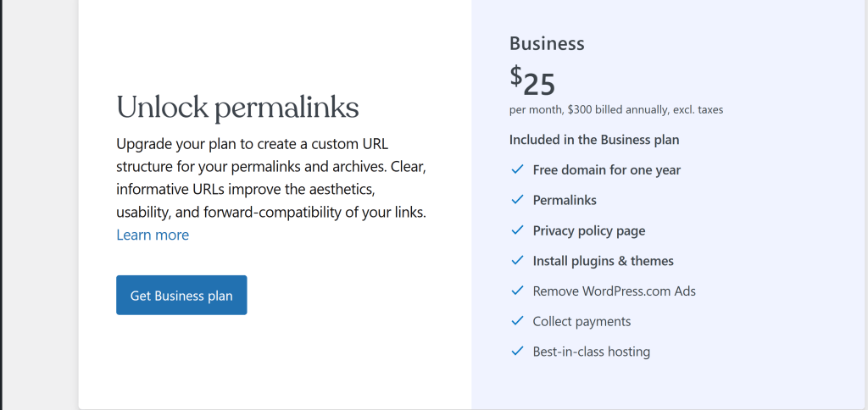Select the Permalinks feature text

point(565,201)
